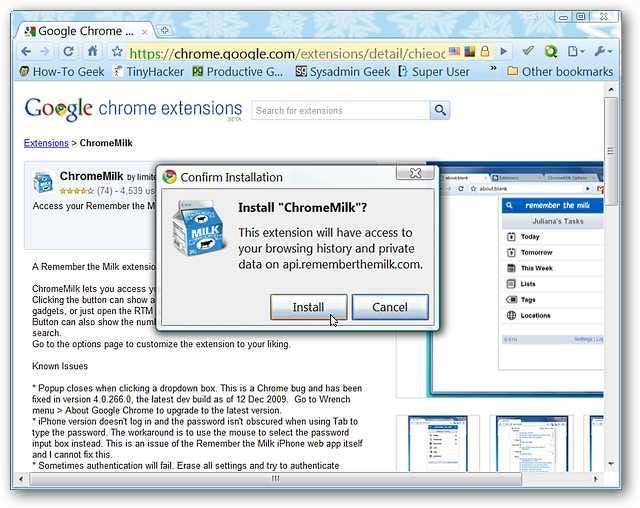
Task: Reload the page with the refresh icon
Action: [69, 51]
